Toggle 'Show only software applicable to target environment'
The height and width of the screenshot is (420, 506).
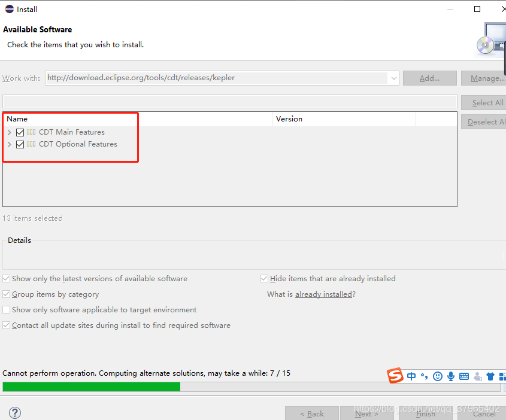pyautogui.click(x=7, y=310)
